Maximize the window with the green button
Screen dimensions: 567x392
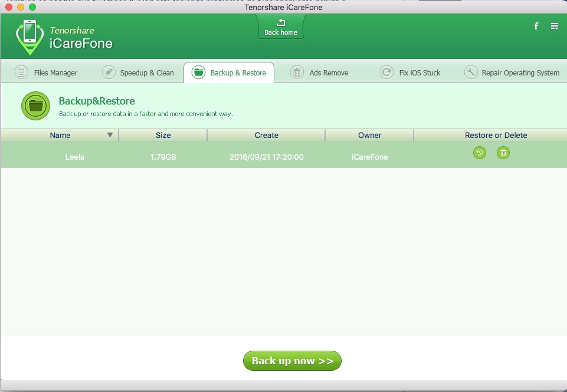coord(32,7)
